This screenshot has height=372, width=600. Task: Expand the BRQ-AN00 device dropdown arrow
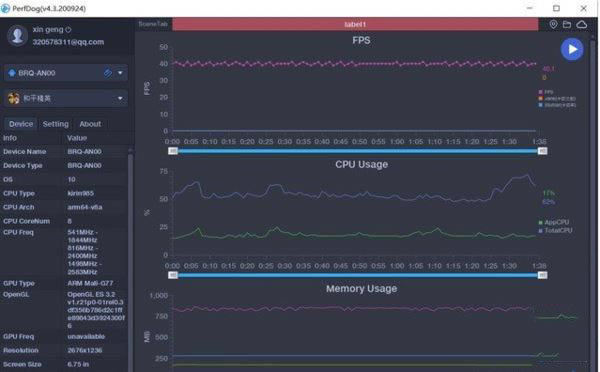120,73
